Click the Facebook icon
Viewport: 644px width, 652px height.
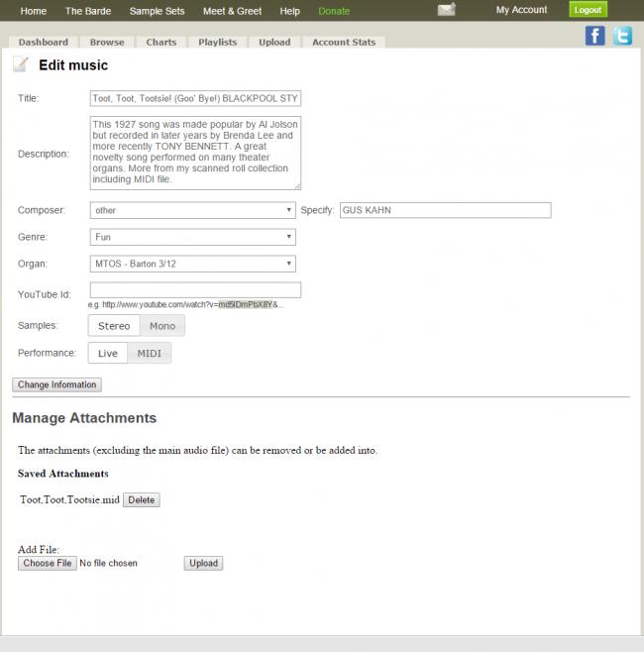[594, 36]
